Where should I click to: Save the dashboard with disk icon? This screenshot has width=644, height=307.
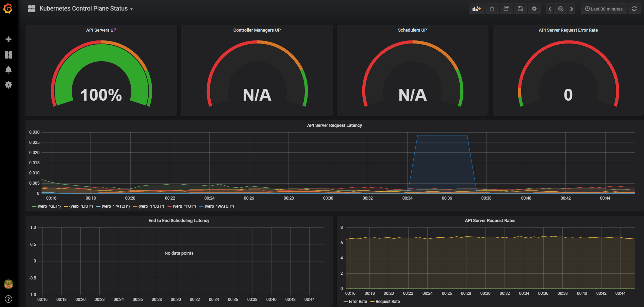click(520, 9)
